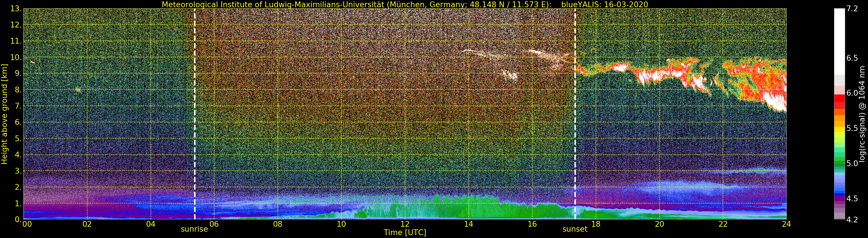Click the height axis tick '10.'
Image resolution: width=868 pixels, height=238 pixels.
[x=16, y=57]
